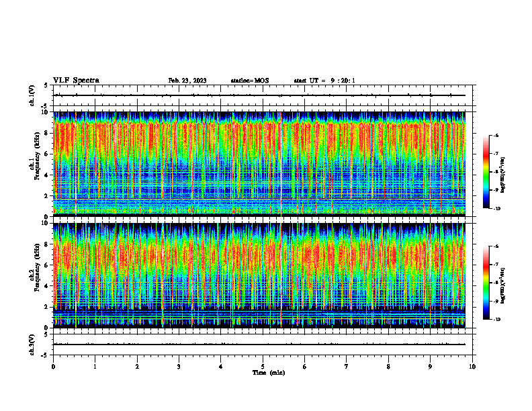Click the "ch.1(V)" waveform axis label
The height and width of the screenshot is (411, 532).
[32, 95]
